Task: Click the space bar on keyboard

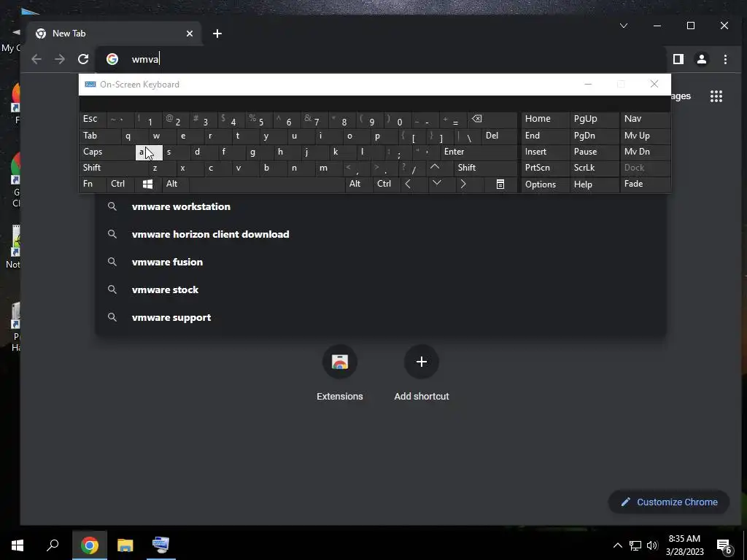Action: tap(267, 184)
